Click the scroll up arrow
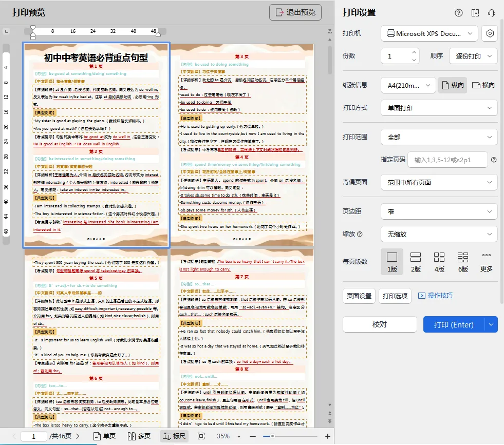Screen dimensions: 504x445 [x=330, y=40]
